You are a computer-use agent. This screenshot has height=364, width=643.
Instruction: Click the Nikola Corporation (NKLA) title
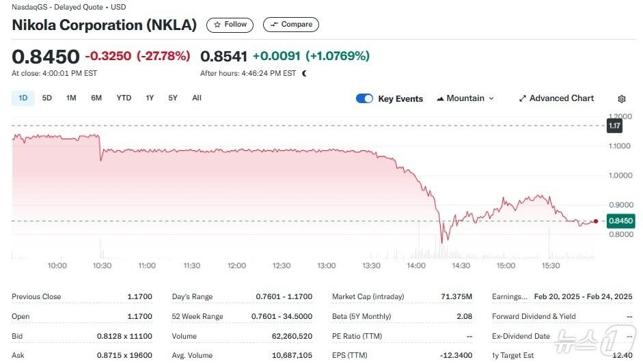click(105, 25)
